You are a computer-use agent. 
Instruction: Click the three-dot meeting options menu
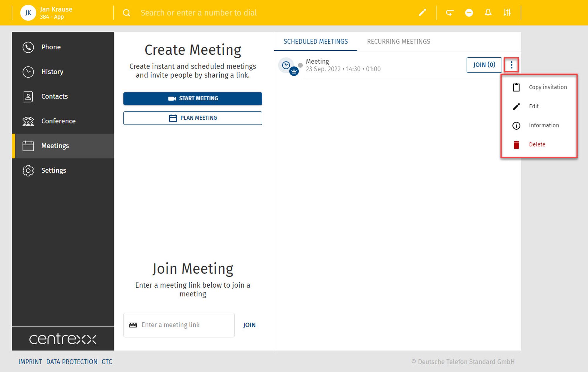511,65
